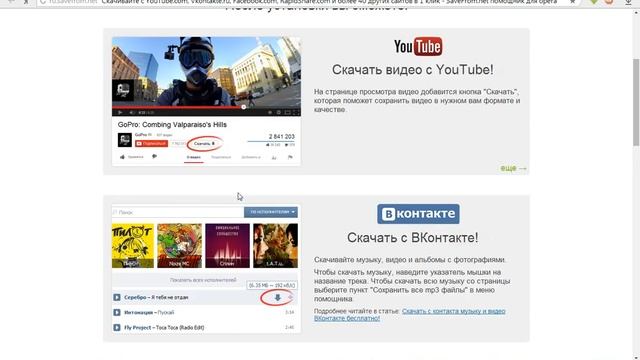Image resolution: width=640 pixels, height=360 pixels.
Task: Click the ВКонтакте logo
Action: (x=418, y=214)
